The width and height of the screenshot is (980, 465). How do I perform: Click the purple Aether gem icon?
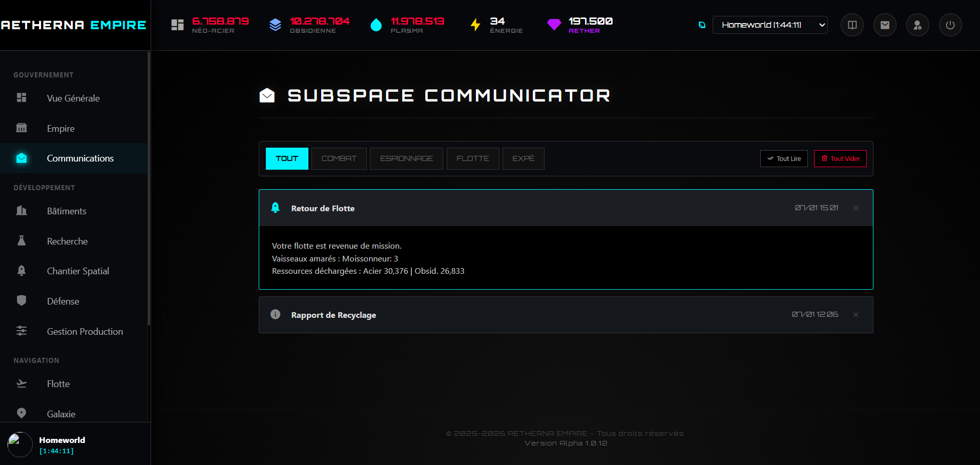click(554, 25)
